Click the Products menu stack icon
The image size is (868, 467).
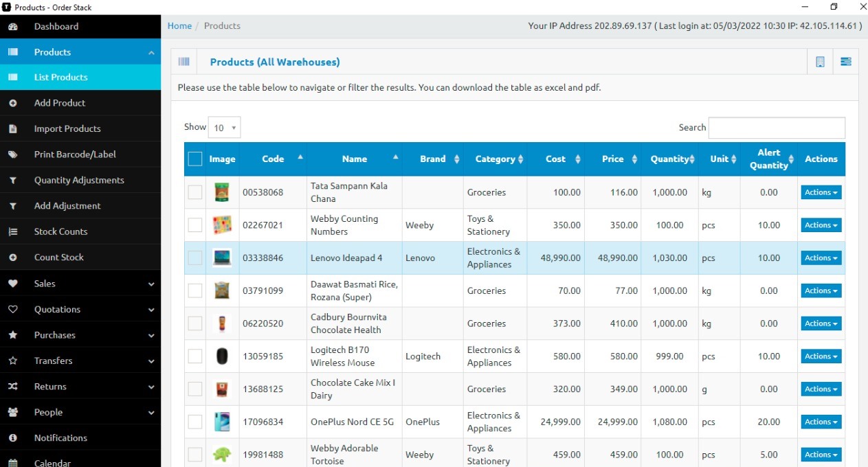coord(12,52)
